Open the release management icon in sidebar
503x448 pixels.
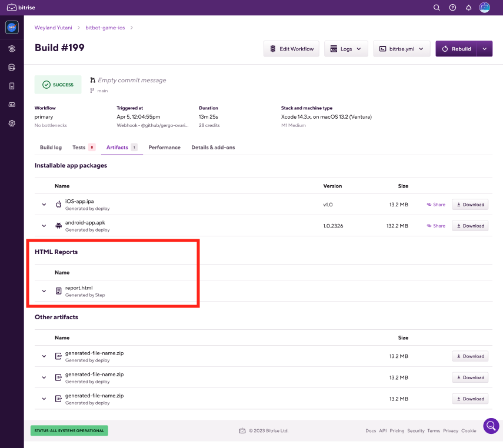12,86
